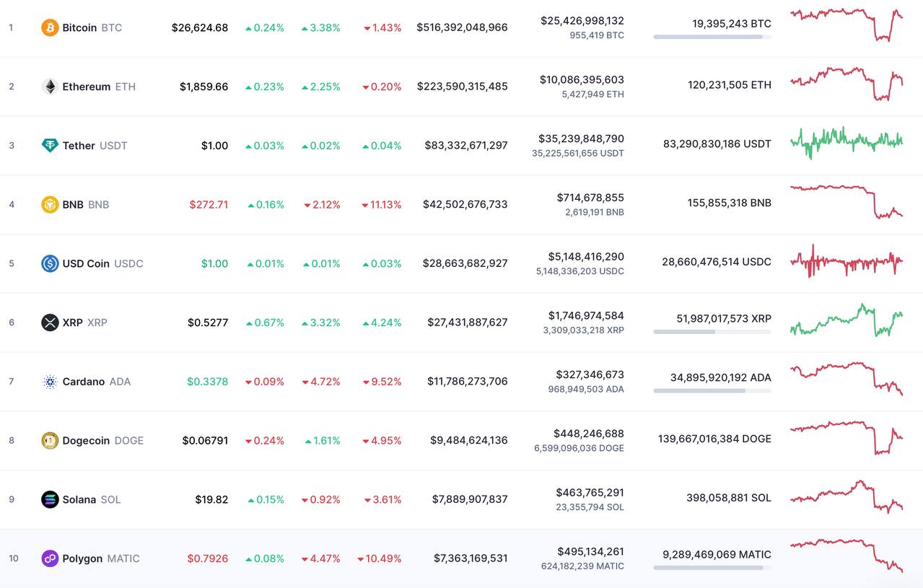The height and width of the screenshot is (588, 923).
Task: Click the Cardano dotted logo icon
Action: (50, 382)
